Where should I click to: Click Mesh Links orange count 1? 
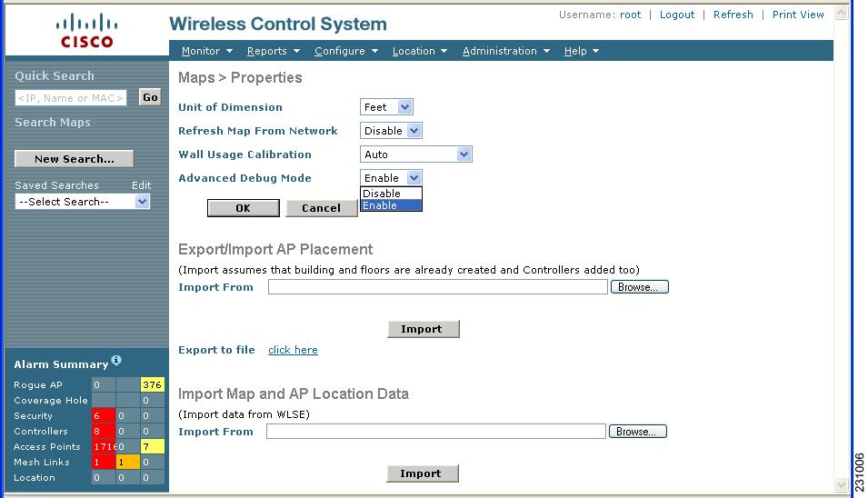[x=128, y=462]
